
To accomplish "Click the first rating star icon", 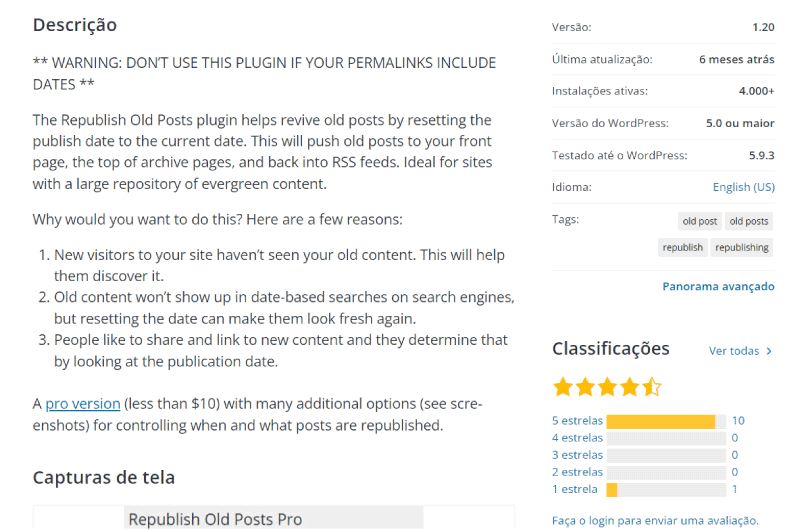I will pyautogui.click(x=563, y=387).
